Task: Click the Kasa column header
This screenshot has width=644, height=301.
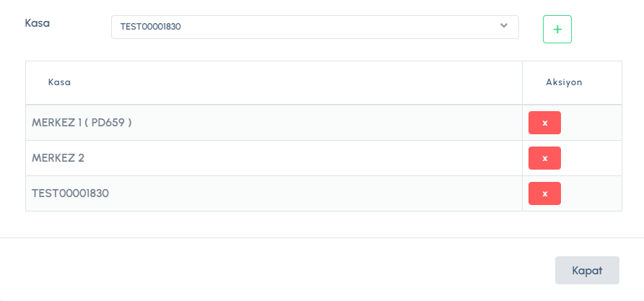Action: tap(59, 82)
